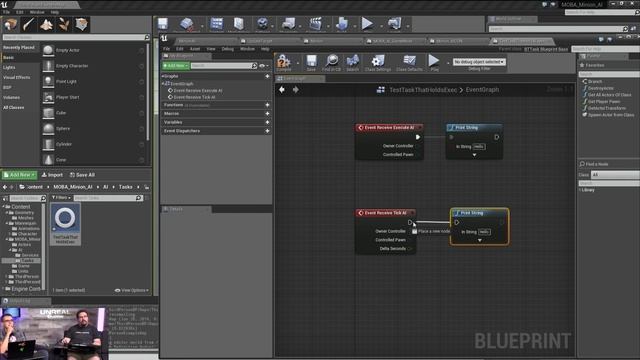Click the My Blueprint search field
The image size is (640, 360).
click(x=224, y=66)
